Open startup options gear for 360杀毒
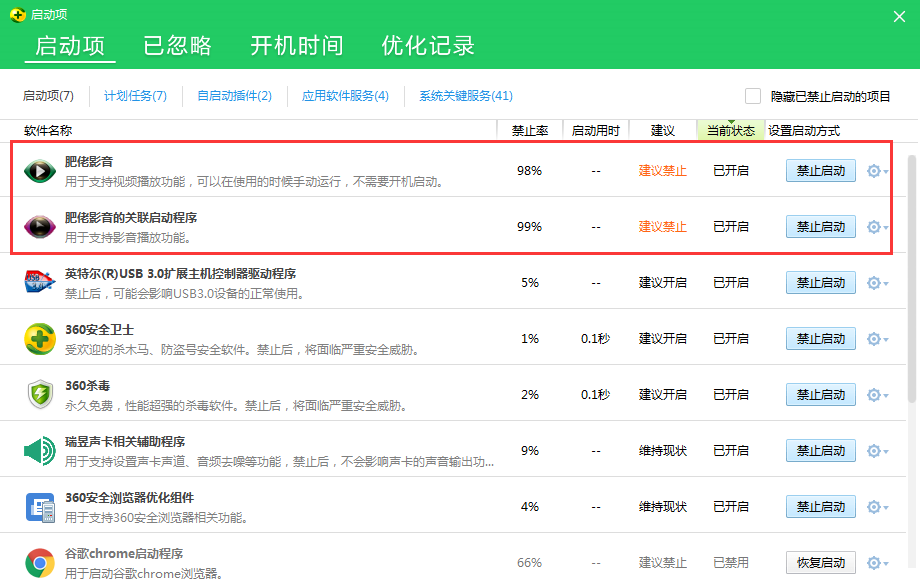This screenshot has height=580, width=920. pos(876,394)
